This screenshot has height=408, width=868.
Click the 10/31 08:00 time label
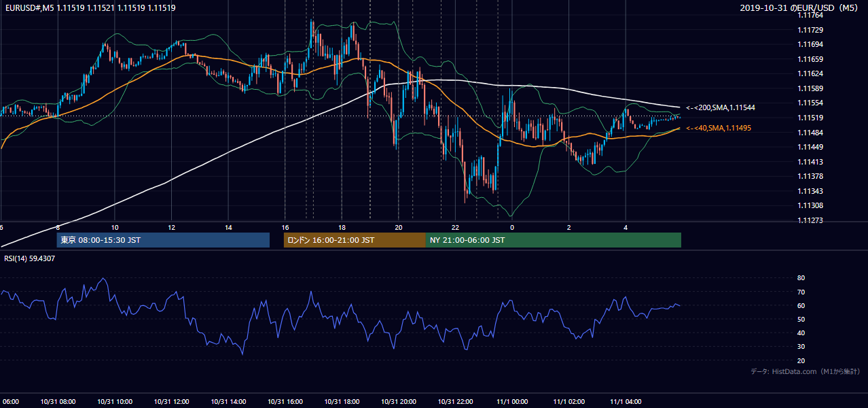[58, 402]
